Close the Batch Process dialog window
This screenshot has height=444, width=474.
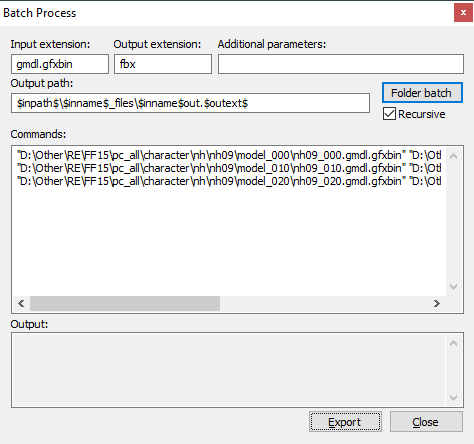click(x=463, y=13)
